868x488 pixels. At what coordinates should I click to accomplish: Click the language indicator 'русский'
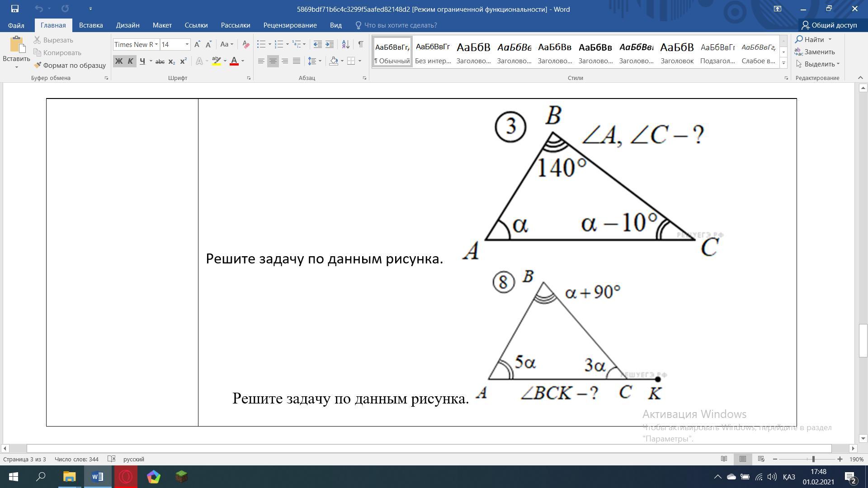click(134, 459)
